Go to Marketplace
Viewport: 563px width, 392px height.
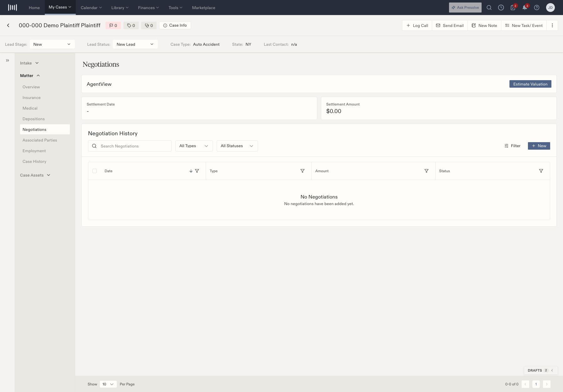coord(204,8)
